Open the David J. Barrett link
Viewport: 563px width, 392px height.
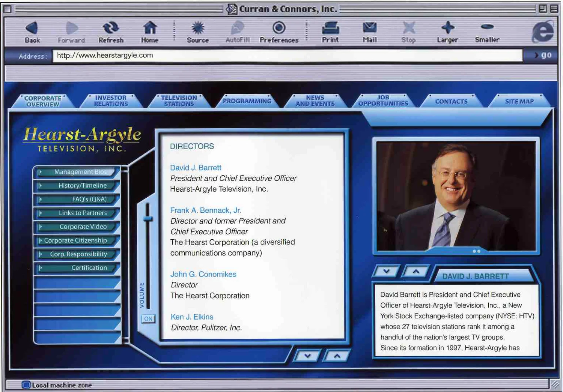(x=196, y=168)
